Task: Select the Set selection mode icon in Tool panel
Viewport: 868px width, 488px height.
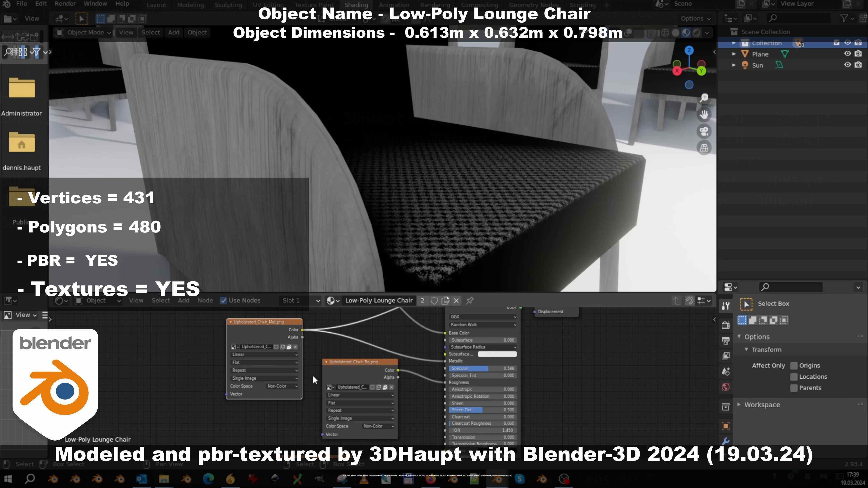Action: pyautogui.click(x=742, y=320)
